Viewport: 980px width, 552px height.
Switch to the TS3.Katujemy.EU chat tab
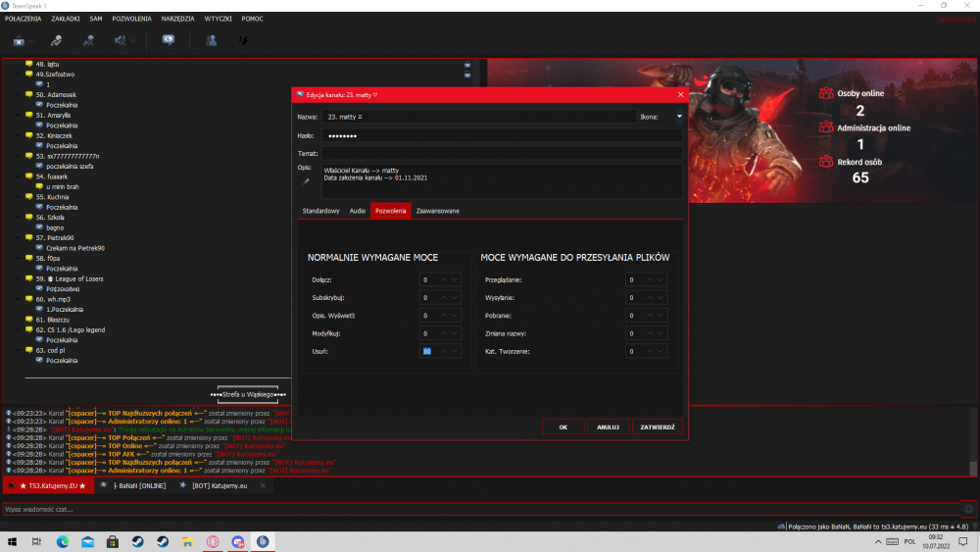tap(48, 485)
